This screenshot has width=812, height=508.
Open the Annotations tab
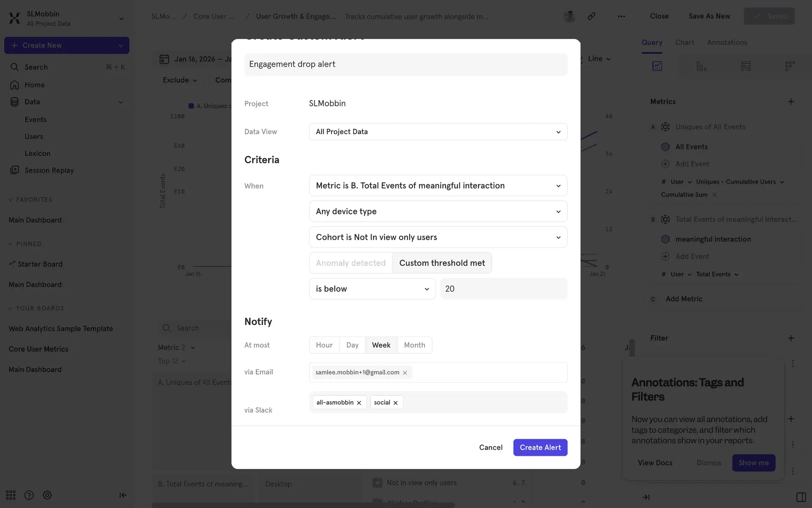pos(727,42)
